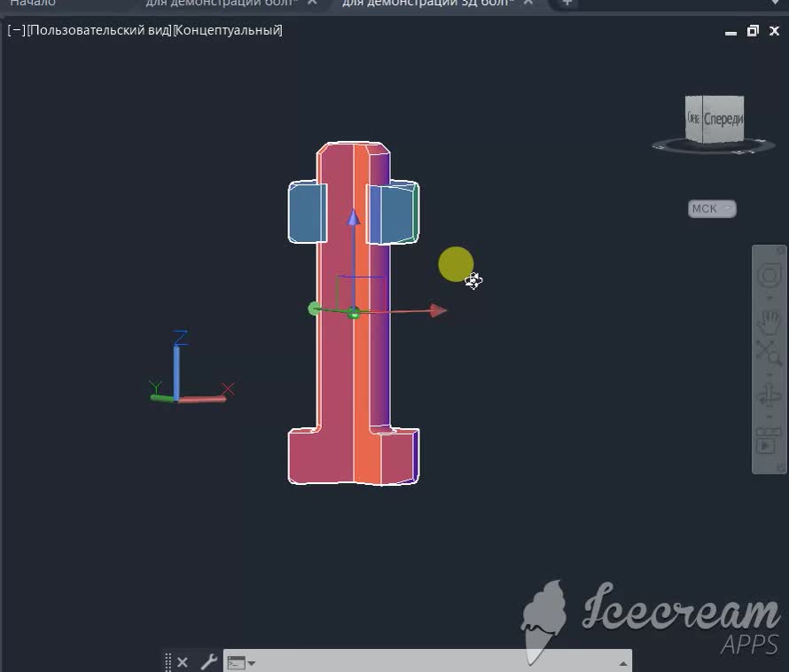Close the command line window
This screenshot has height=672, width=789.
pos(183,662)
